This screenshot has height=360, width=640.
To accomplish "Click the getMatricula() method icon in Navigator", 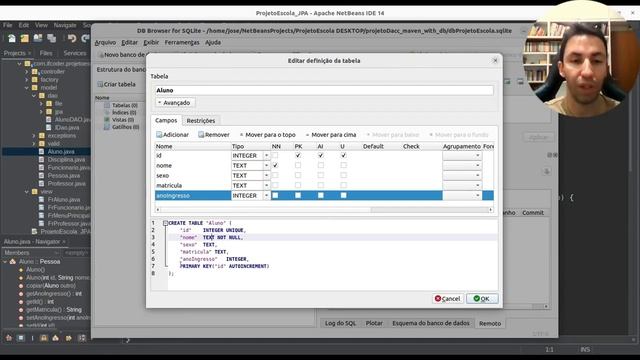I will [21, 310].
